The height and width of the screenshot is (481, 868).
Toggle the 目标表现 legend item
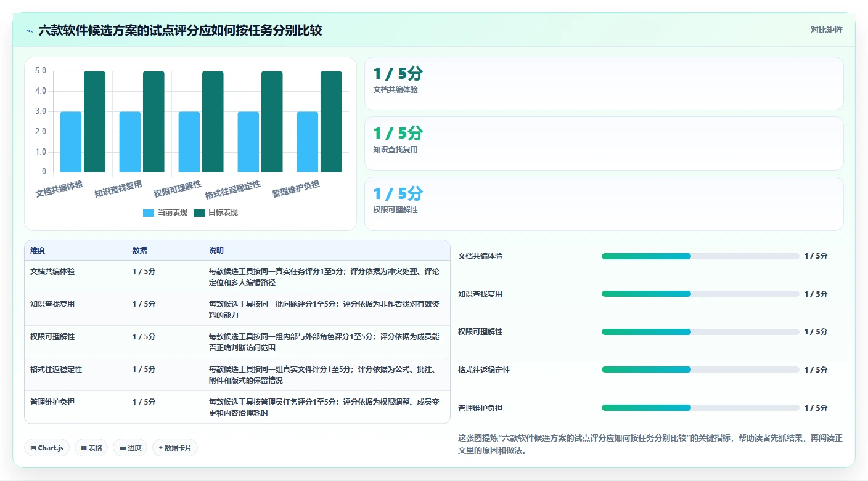pyautogui.click(x=216, y=212)
